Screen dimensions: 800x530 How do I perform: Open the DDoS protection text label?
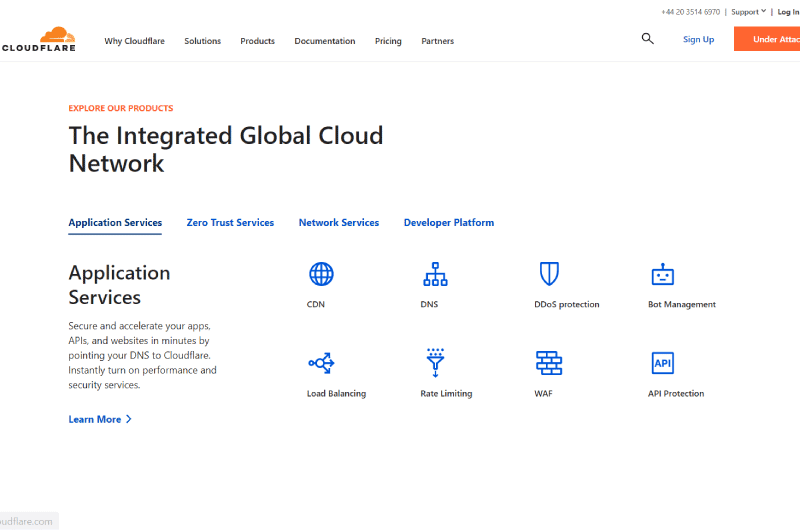[567, 304]
